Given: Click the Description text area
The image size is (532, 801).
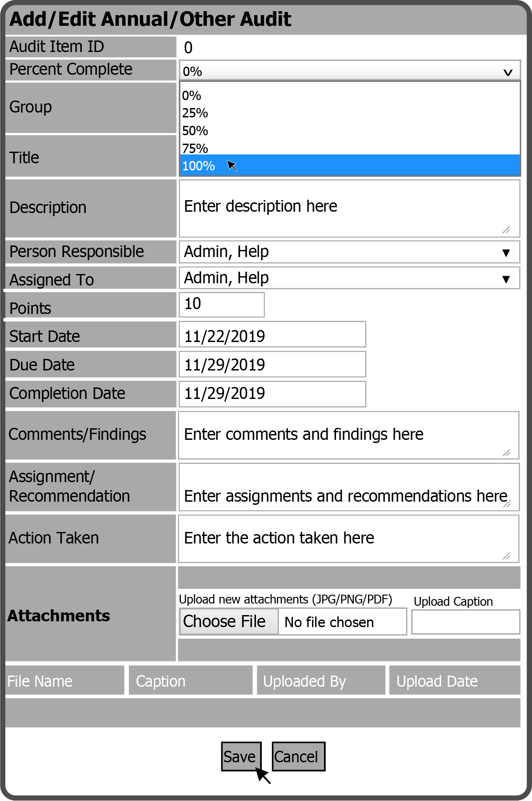Looking at the screenshot, I should [x=349, y=208].
